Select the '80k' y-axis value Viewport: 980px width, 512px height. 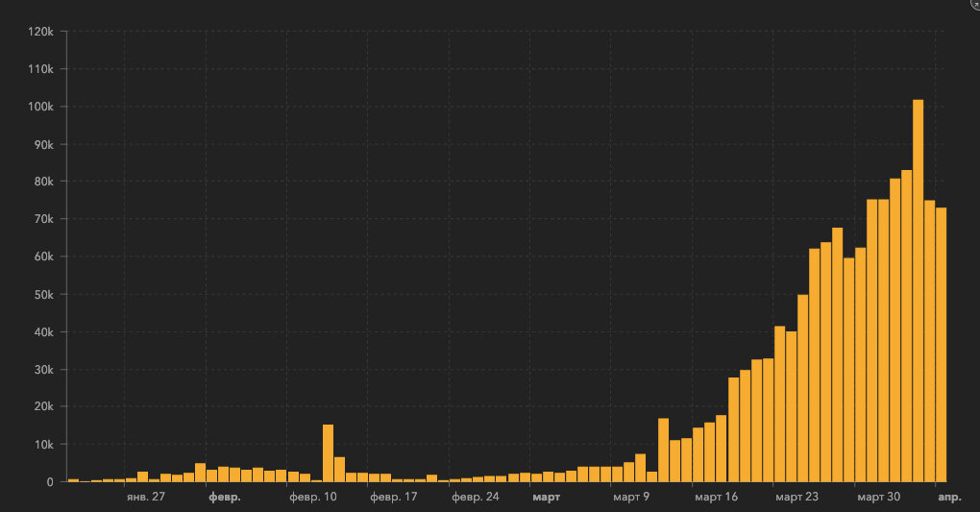[x=44, y=182]
